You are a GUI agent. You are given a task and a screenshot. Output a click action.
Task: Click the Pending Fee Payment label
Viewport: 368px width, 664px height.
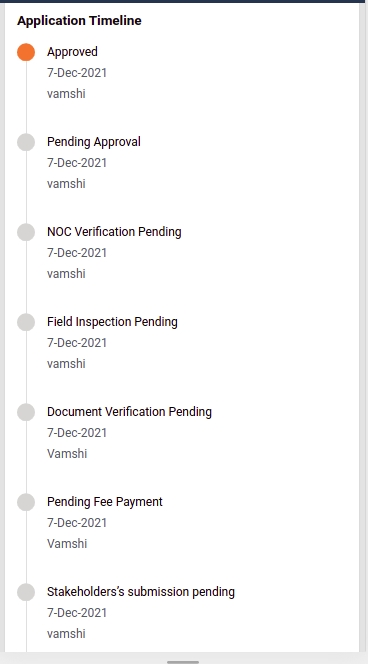pos(105,502)
